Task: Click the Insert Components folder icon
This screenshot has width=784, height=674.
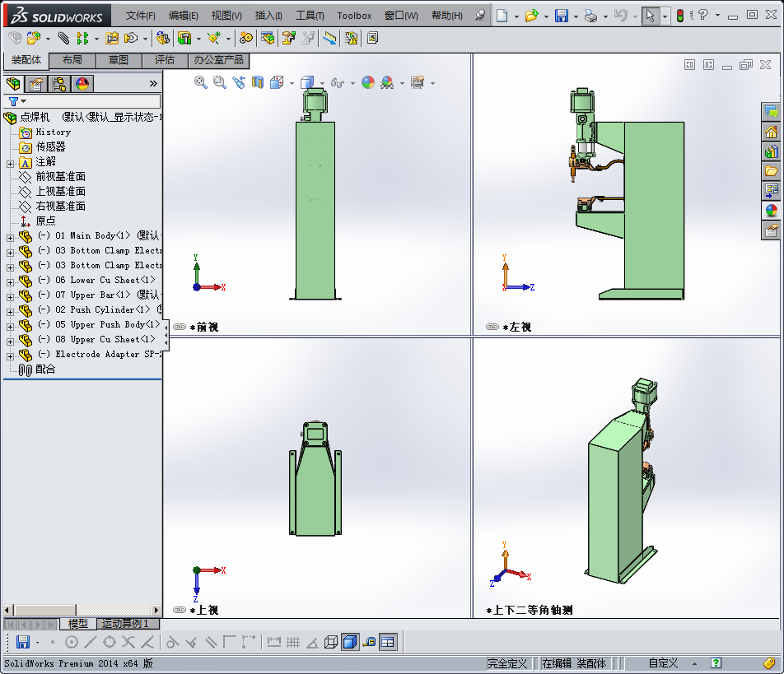Action: pyautogui.click(x=34, y=38)
